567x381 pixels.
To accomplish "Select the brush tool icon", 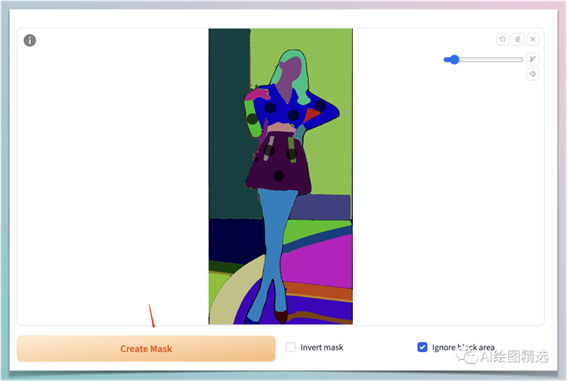I will click(x=533, y=59).
